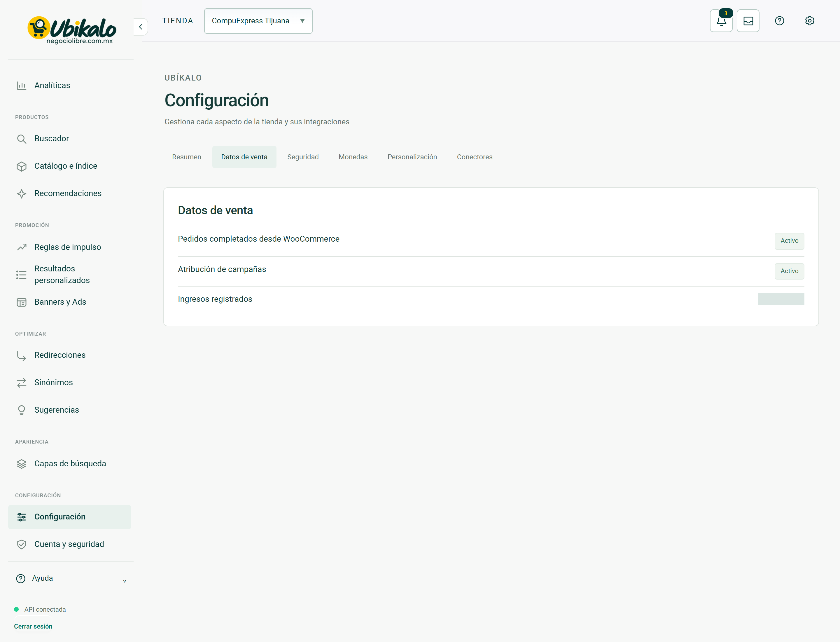Expand the Ayuda section chevron
This screenshot has height=642, width=840.
pos(125,581)
